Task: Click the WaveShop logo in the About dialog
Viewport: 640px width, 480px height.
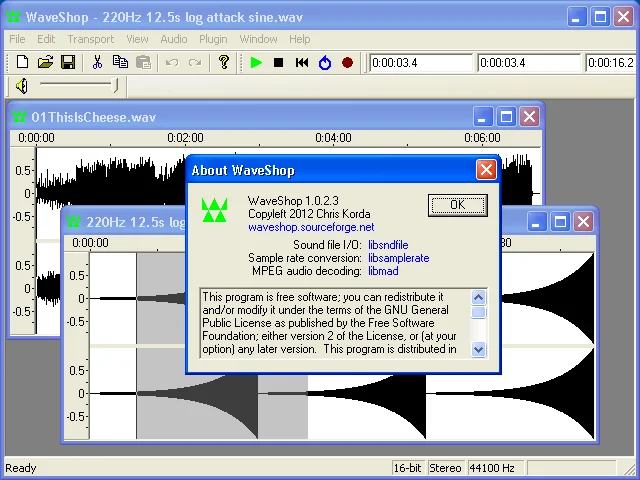Action: point(214,210)
